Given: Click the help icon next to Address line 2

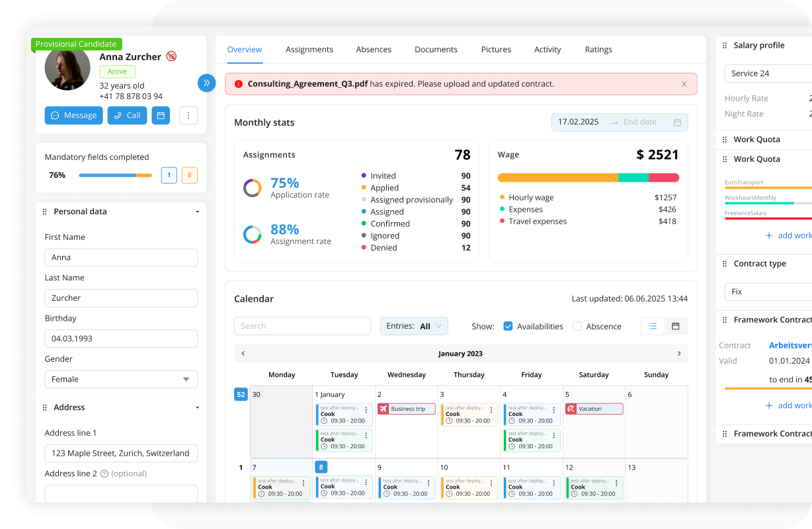Looking at the screenshot, I should (x=104, y=473).
